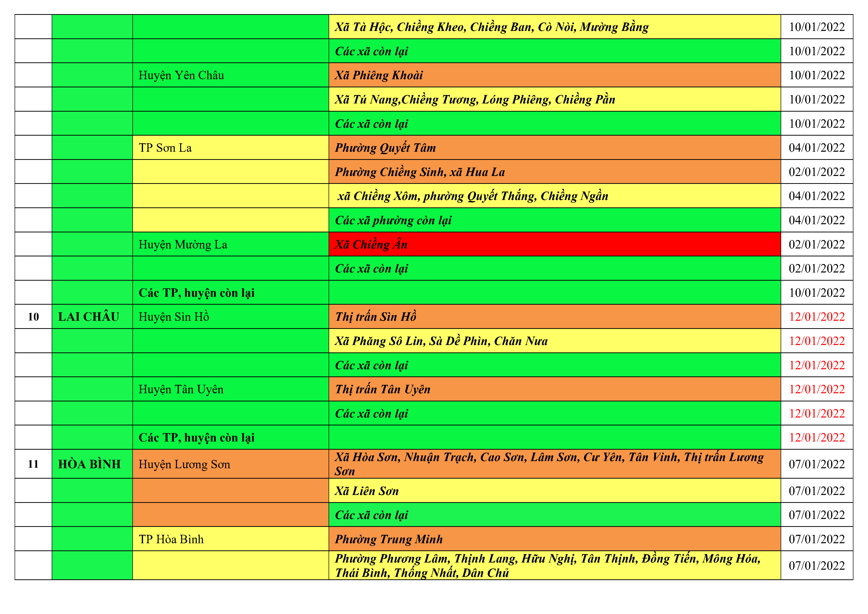Select the red Xã Chiềng Ân cell
Screen dimensions: 868x614
554,244
